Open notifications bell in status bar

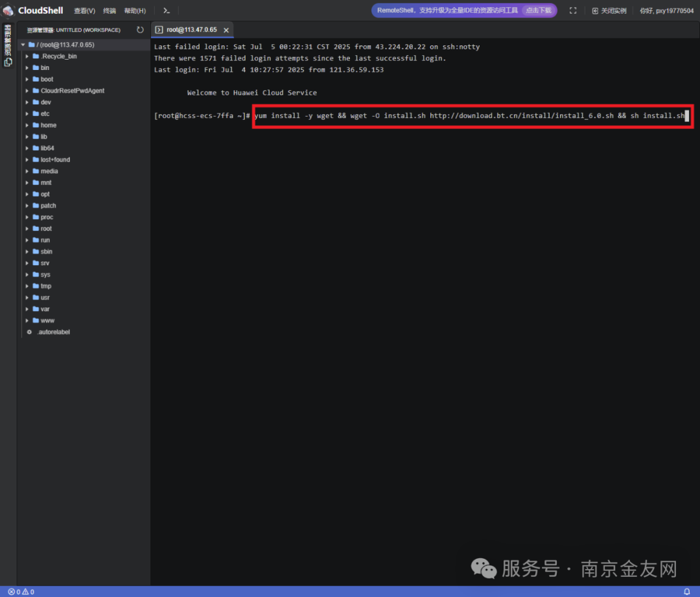(687, 592)
